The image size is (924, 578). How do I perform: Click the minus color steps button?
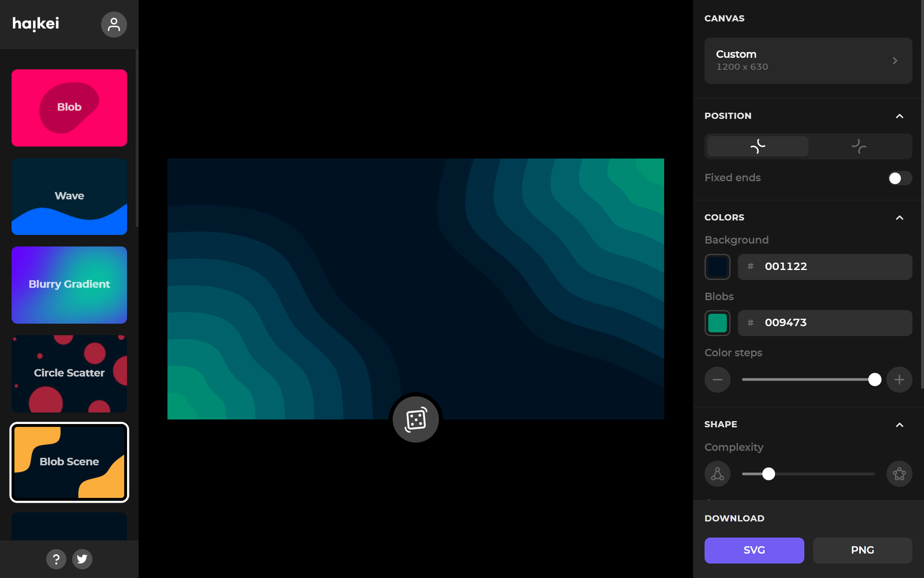coord(717,380)
